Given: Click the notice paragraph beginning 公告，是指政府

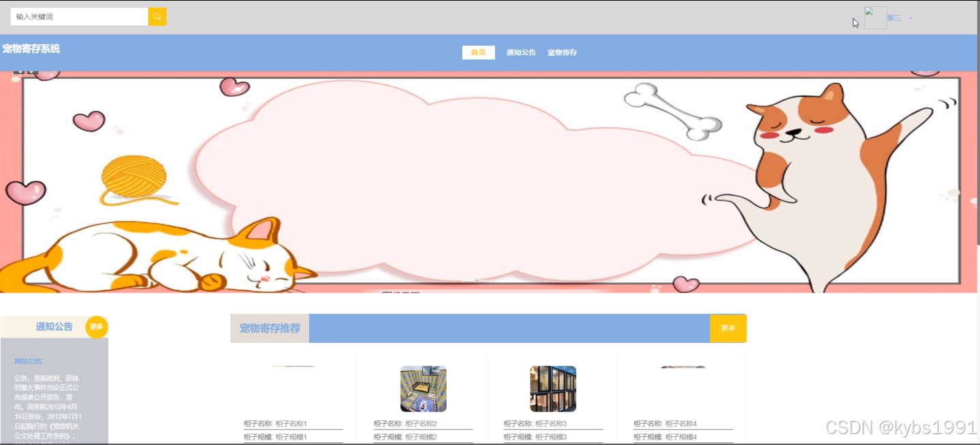Looking at the screenshot, I should [48, 408].
